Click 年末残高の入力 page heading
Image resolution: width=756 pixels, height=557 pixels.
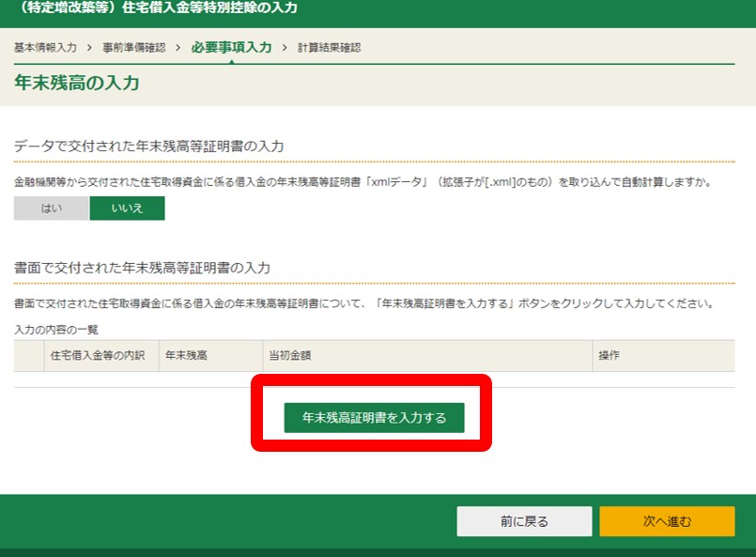click(77, 83)
